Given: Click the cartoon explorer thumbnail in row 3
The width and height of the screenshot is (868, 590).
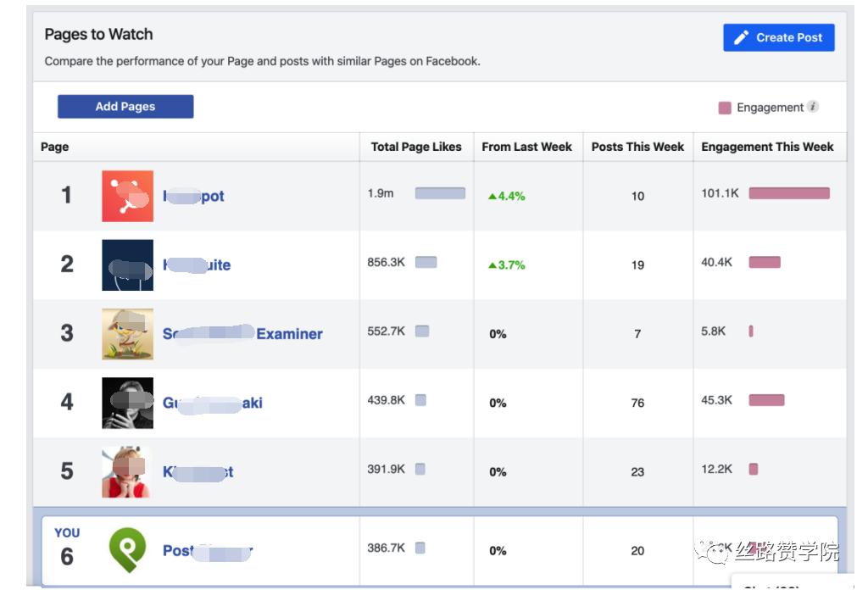Looking at the screenshot, I should click(x=127, y=334).
